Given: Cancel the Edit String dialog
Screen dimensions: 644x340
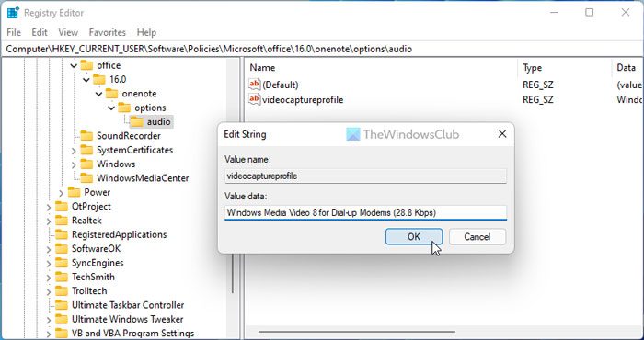Looking at the screenshot, I should click(x=477, y=237).
